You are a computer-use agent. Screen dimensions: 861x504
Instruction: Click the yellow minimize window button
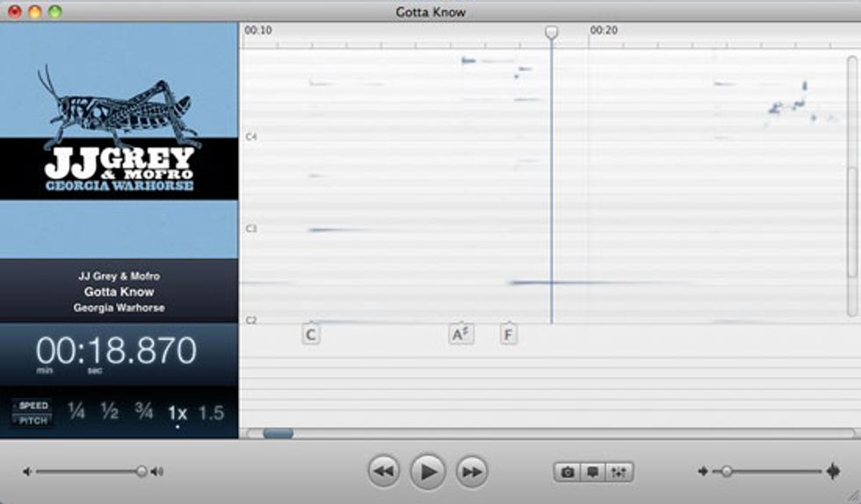(x=34, y=11)
